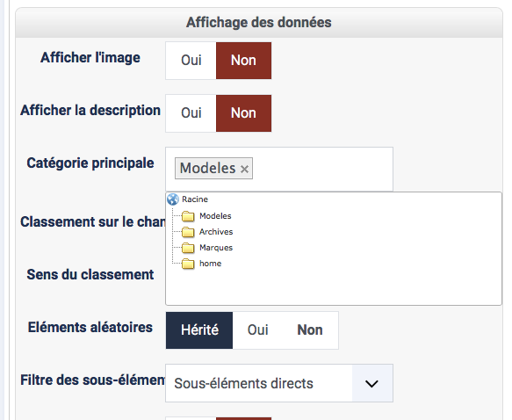The height and width of the screenshot is (420, 512).
Task: Remove the Modeles tag with the x
Action: click(x=244, y=169)
